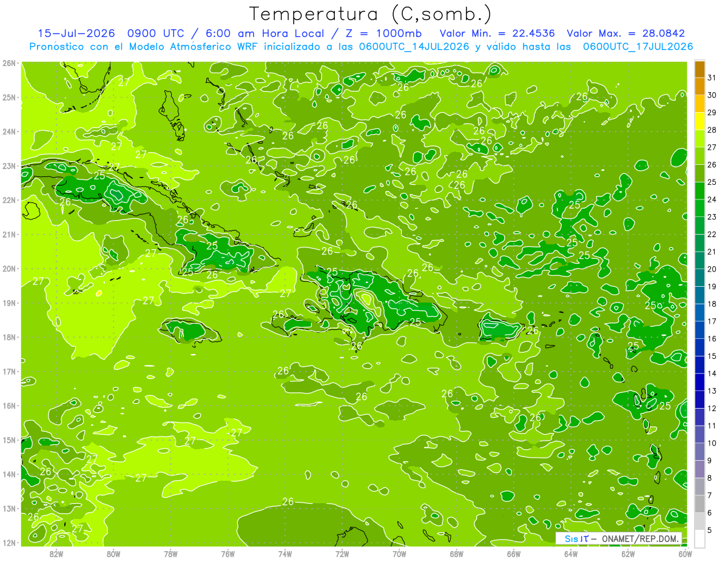Screen dimensions: 728x562
Task: Click the color scale number 22
Action: (712, 234)
